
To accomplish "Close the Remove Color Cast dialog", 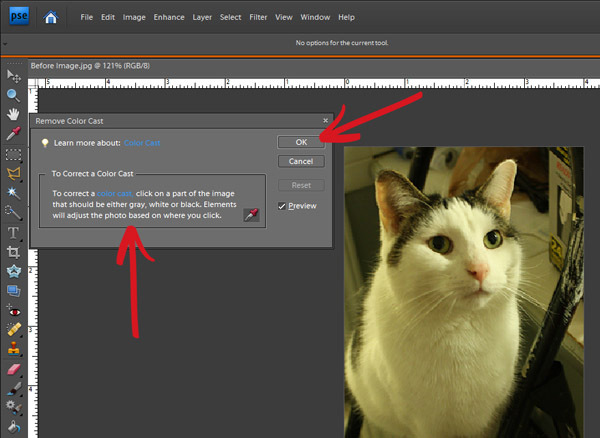I will click(325, 120).
